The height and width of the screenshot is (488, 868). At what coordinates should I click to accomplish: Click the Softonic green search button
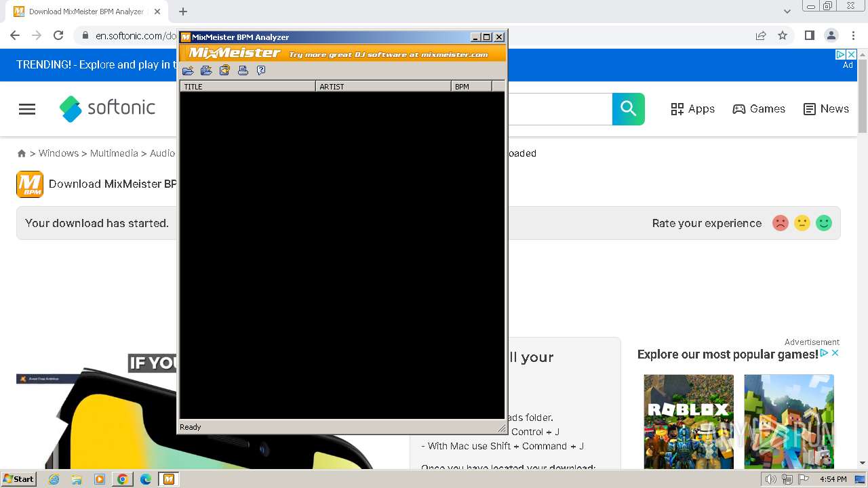point(629,109)
